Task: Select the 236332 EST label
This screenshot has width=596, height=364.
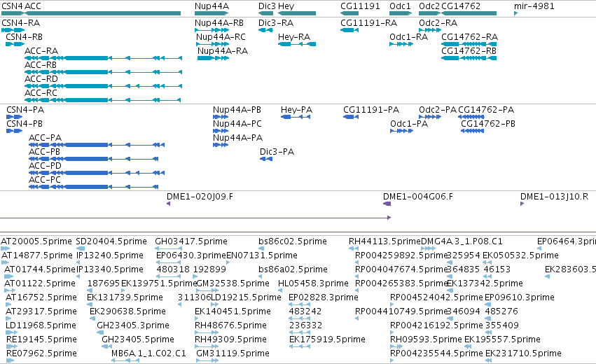Action: (305, 325)
